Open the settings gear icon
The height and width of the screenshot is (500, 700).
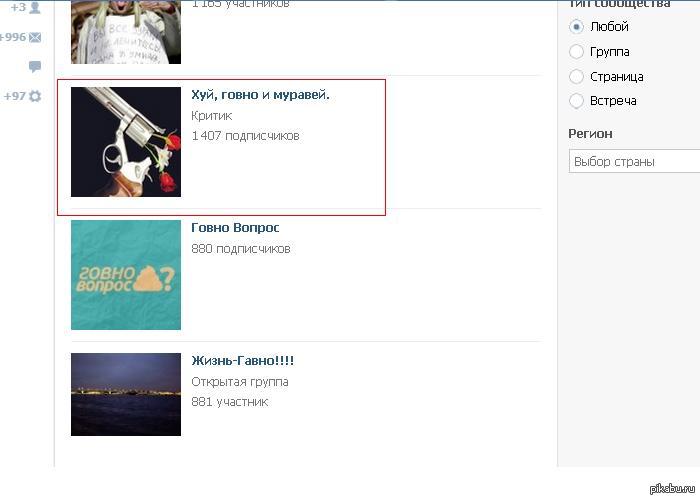pos(35,96)
